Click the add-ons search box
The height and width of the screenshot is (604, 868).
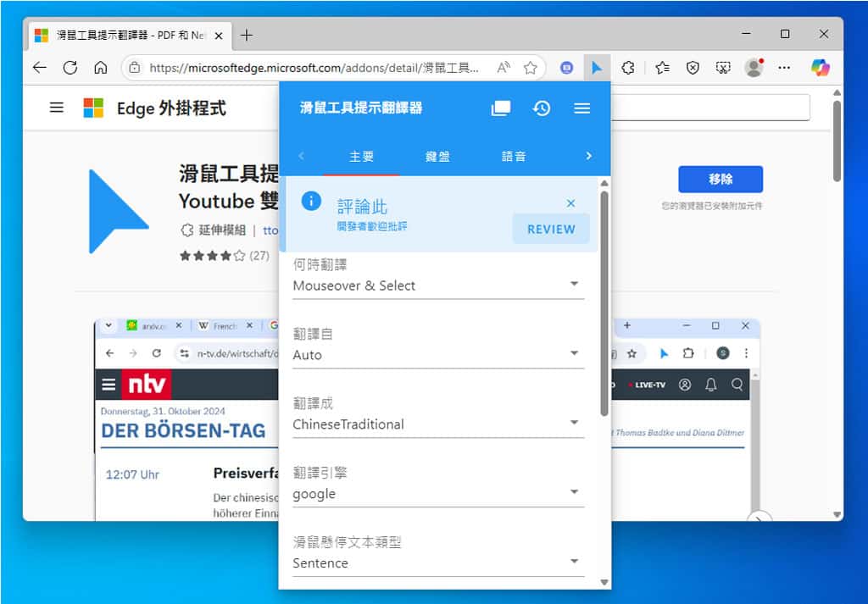pos(710,108)
